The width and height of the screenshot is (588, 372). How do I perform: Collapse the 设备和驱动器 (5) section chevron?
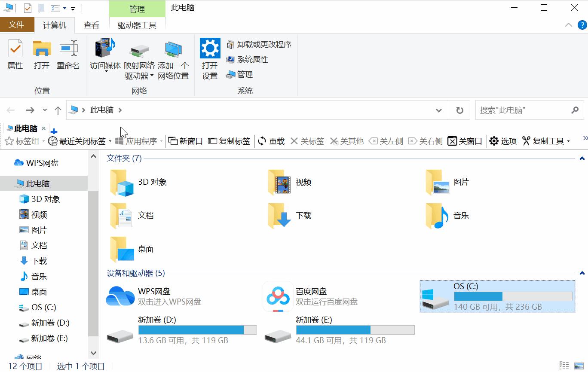click(x=582, y=273)
